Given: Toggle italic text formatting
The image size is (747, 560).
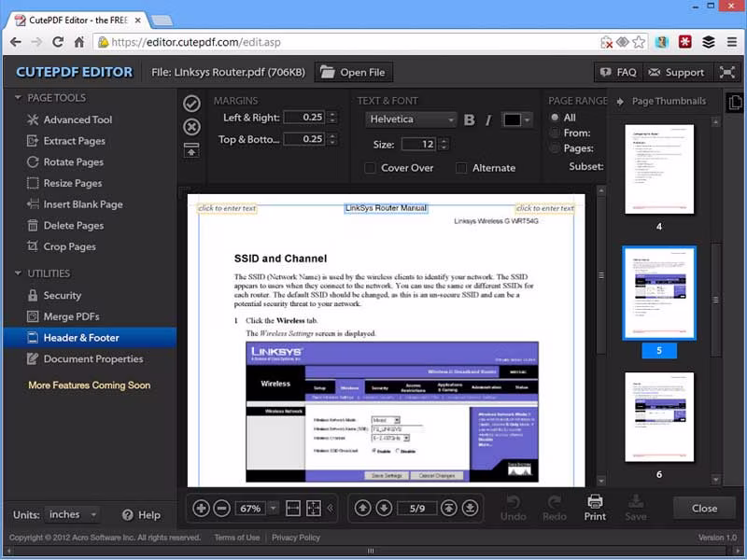Looking at the screenshot, I should point(487,120).
